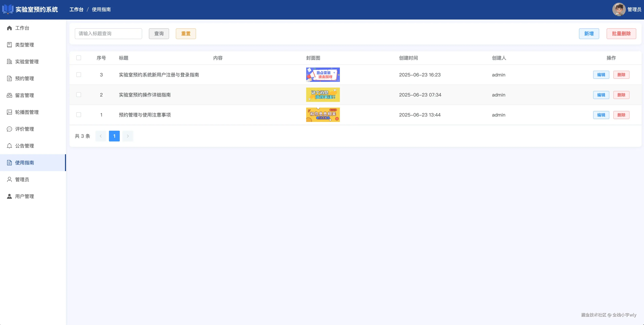The height and width of the screenshot is (325, 644).
Task: Click the 评价管理 chat bubble icon
Action: (9, 129)
